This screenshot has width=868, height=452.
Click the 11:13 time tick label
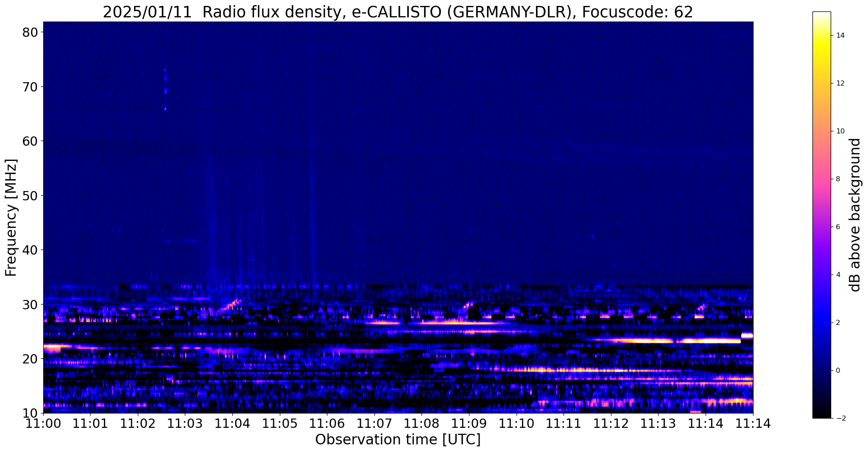658,423
